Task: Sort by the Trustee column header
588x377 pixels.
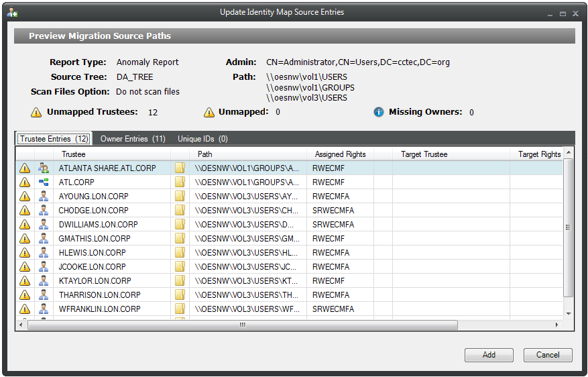Action: [112, 154]
